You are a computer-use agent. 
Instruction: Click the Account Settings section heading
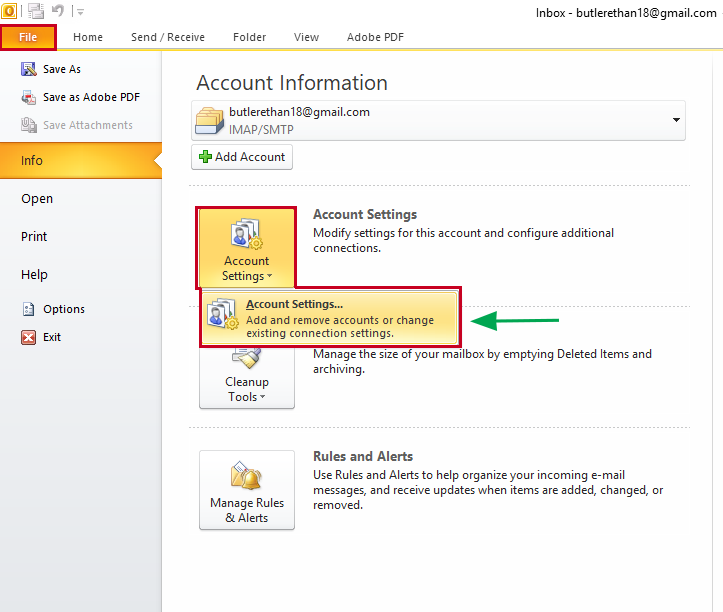click(x=365, y=214)
